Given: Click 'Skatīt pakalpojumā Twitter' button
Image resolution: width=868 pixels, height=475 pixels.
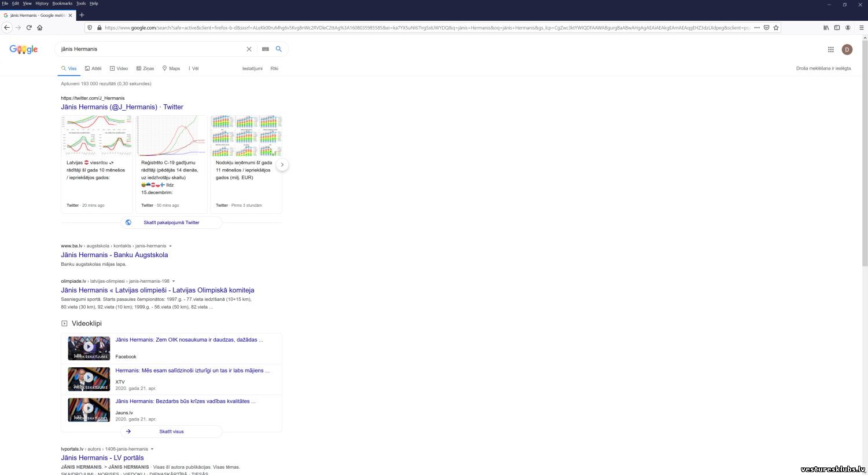Looking at the screenshot, I should pos(171,222).
